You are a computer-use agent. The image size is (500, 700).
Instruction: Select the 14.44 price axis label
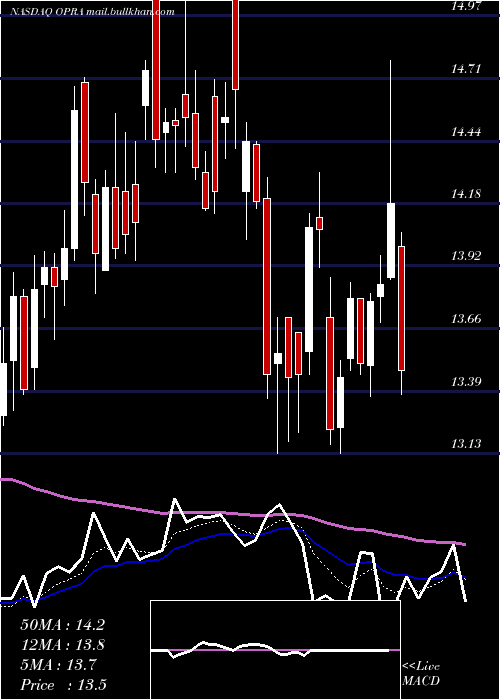tap(467, 132)
